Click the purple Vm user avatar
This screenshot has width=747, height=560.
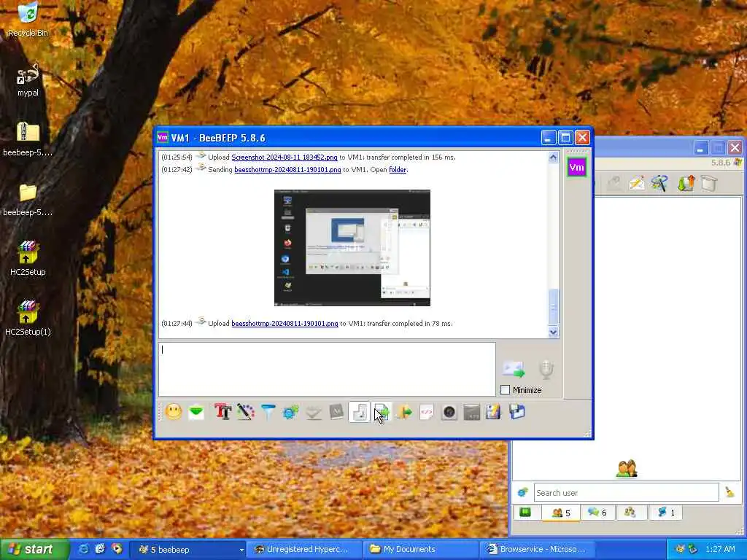(576, 167)
